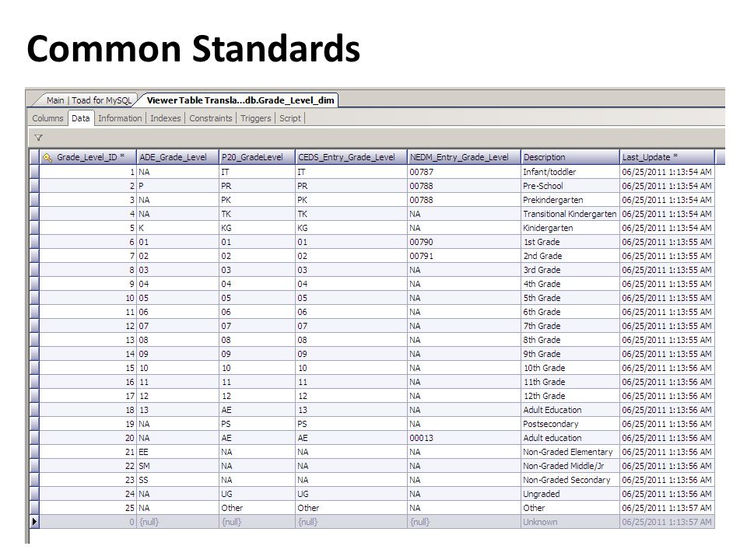This screenshot has height=560, width=747.
Task: Click Grade_Level_ID cell with value 25
Action: [88, 508]
